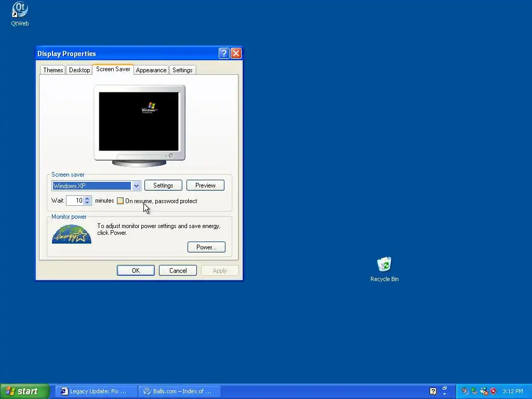Click the 3:12 PM system clock

click(x=513, y=391)
